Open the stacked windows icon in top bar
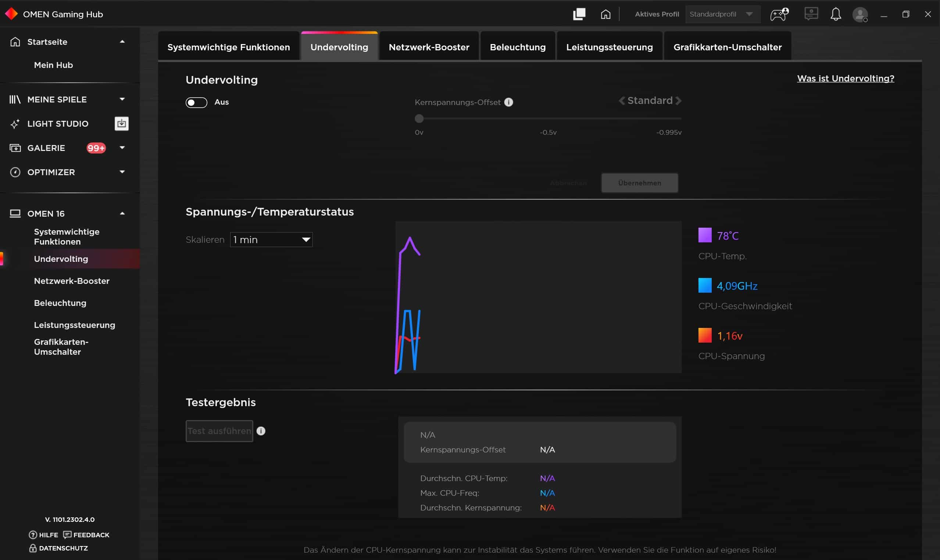Screen dimensions: 940x560 click(579, 14)
